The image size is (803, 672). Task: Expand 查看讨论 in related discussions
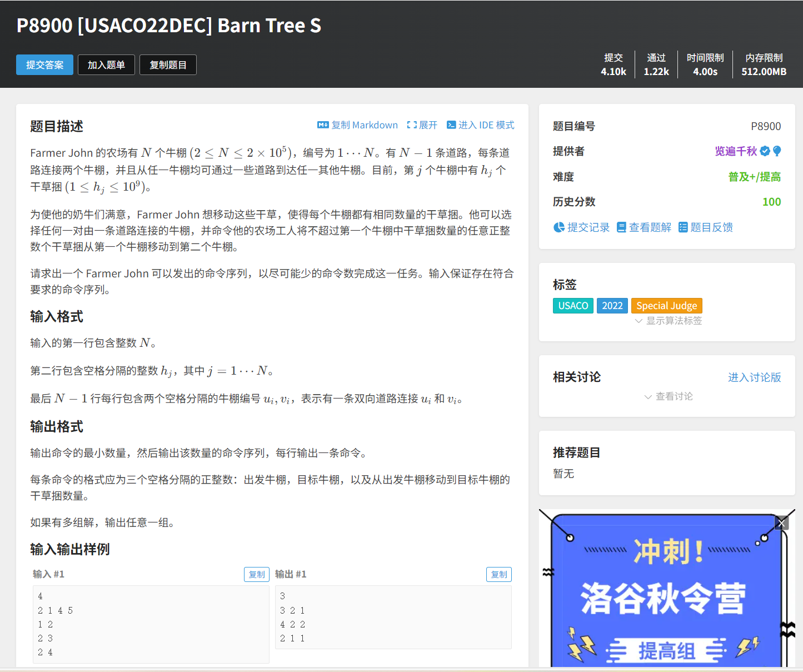(669, 396)
